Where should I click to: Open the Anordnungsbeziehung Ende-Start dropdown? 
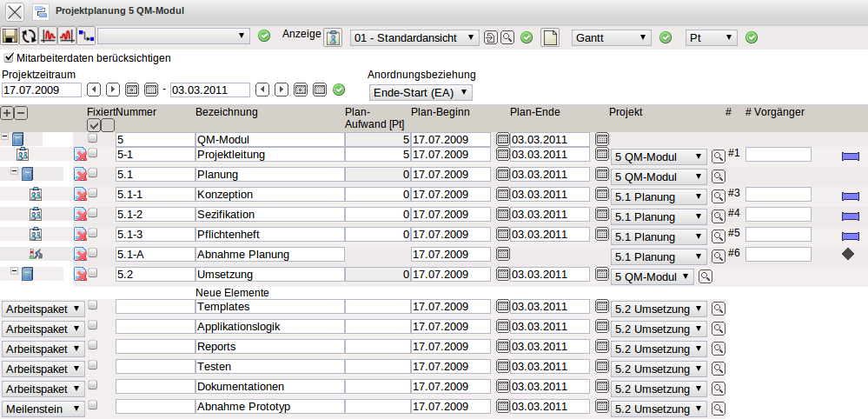(421, 92)
